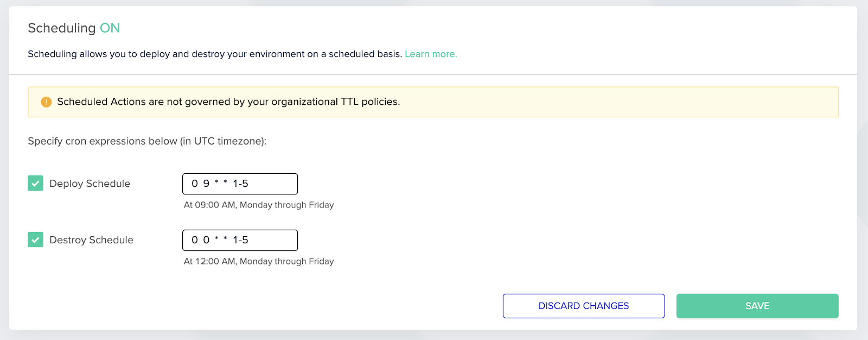Click the "At 09:00 AM" deploy description
Image resolution: width=868 pixels, height=340 pixels.
[258, 205]
